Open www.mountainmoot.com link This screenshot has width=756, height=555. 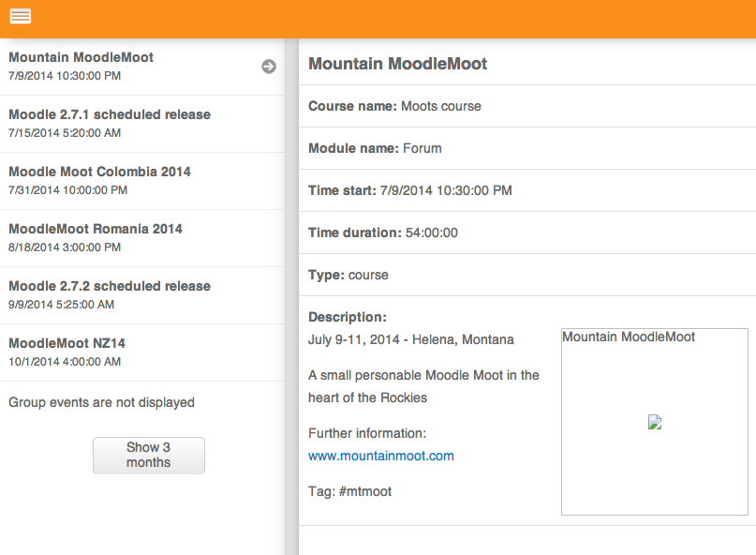[381, 456]
